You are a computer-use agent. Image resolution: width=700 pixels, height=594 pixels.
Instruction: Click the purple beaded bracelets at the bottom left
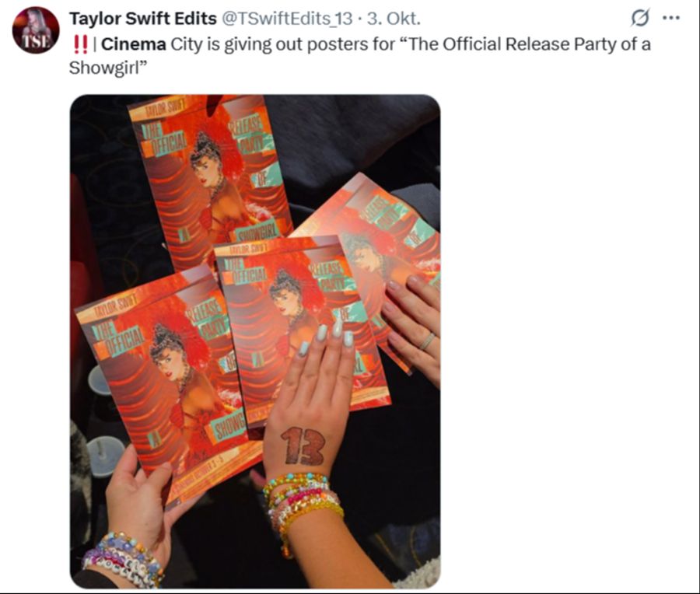(121, 558)
